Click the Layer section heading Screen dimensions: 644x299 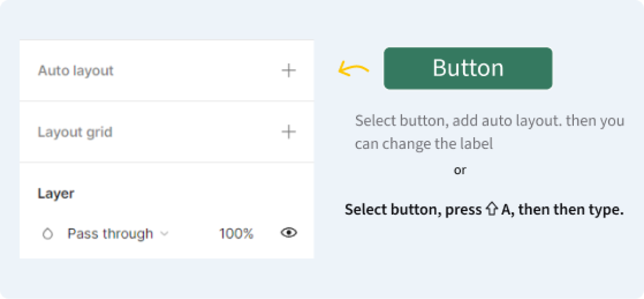tap(56, 193)
